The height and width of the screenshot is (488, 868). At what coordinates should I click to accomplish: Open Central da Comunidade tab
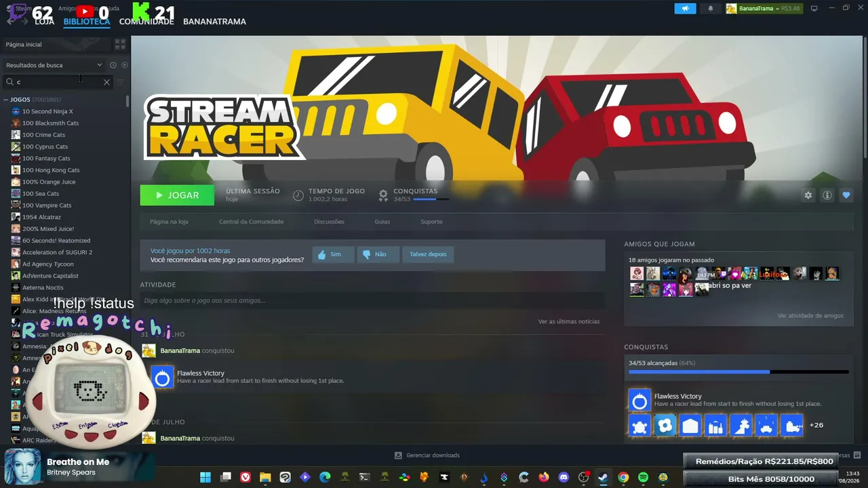tap(252, 222)
